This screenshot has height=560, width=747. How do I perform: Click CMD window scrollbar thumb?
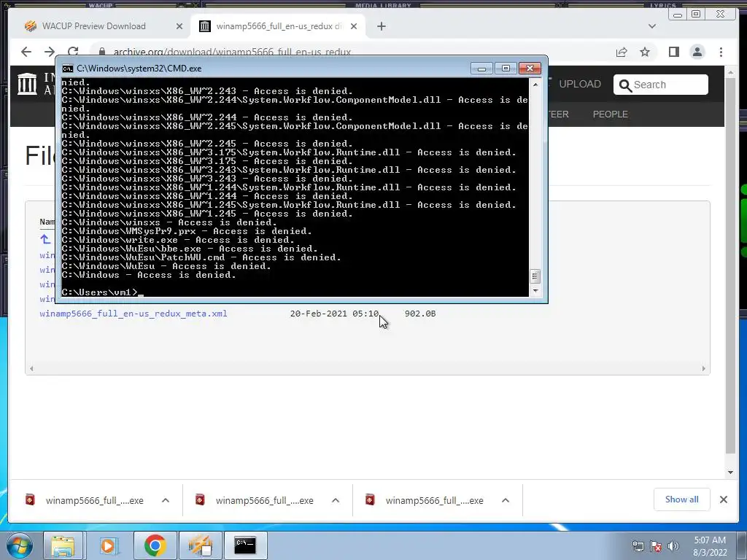[535, 276]
